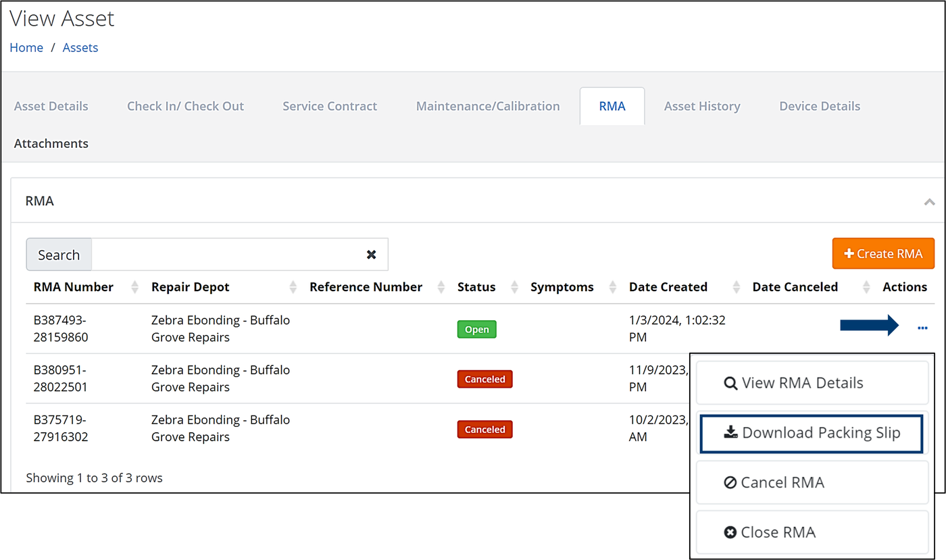This screenshot has width=946, height=560.
Task: Click Canceled badge for RMA B375719-27916302
Action: (x=485, y=429)
